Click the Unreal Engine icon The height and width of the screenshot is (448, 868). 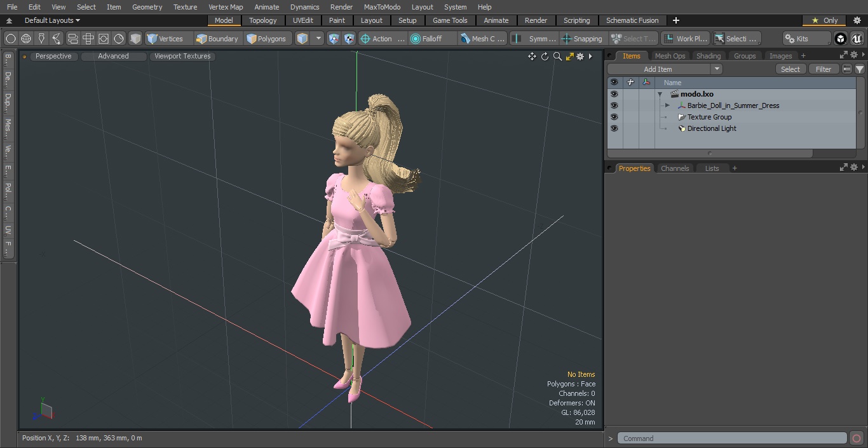coord(857,39)
